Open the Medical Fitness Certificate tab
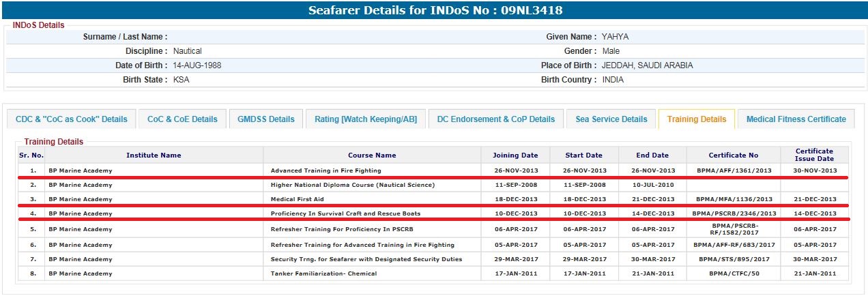Viewport: 868px width, 298px height. 796,119
